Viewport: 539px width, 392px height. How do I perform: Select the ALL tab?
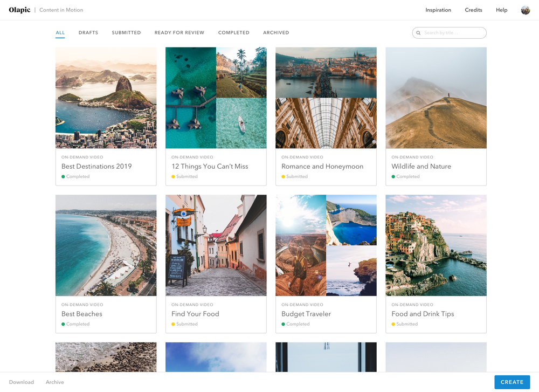pyautogui.click(x=60, y=33)
